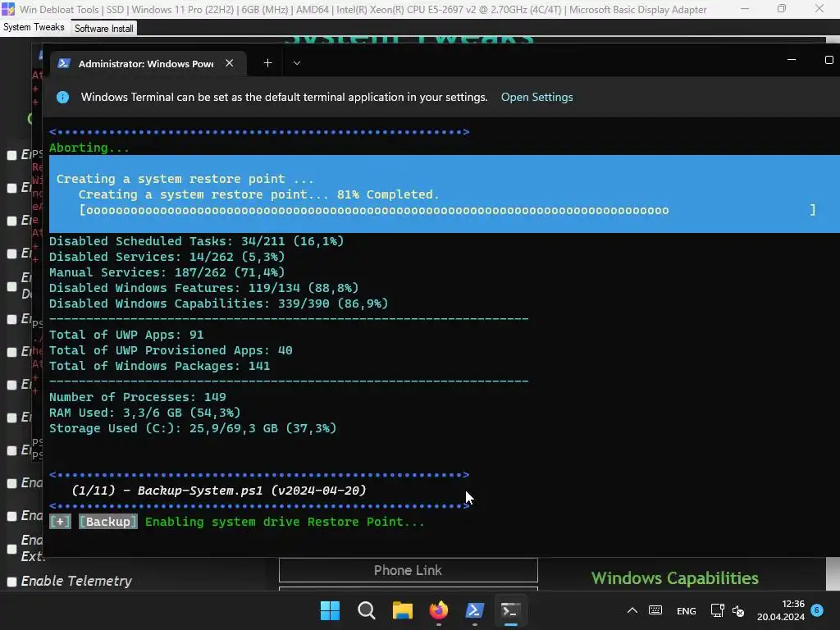Click 'Total of Windows Packages: 141'
The image size is (840, 630).
point(160,366)
